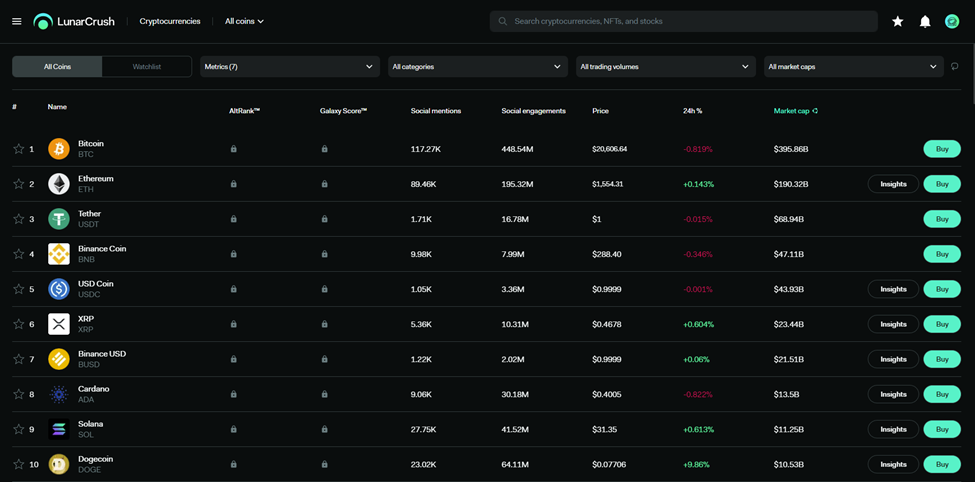Click the Tether coin logo
This screenshot has width=975, height=482.
[59, 219]
